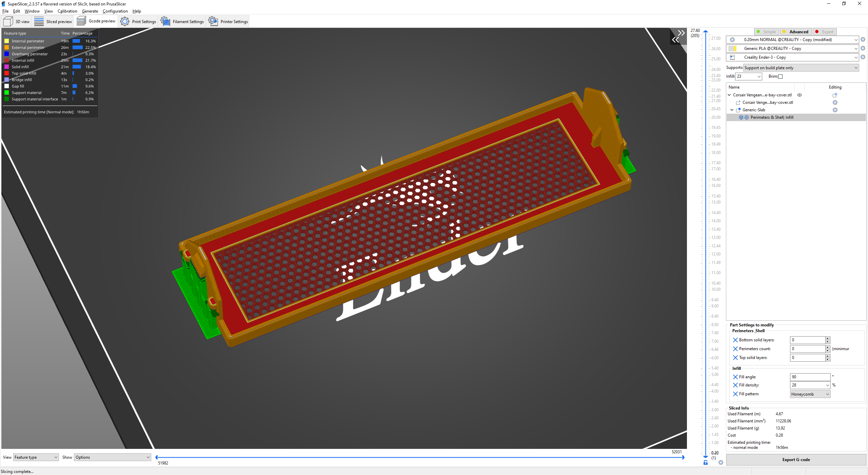Edit filament profile via gear icon

(x=863, y=49)
